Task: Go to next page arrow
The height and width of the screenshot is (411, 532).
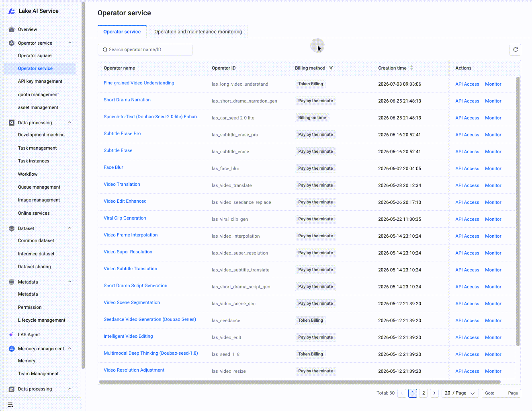Action: click(434, 393)
